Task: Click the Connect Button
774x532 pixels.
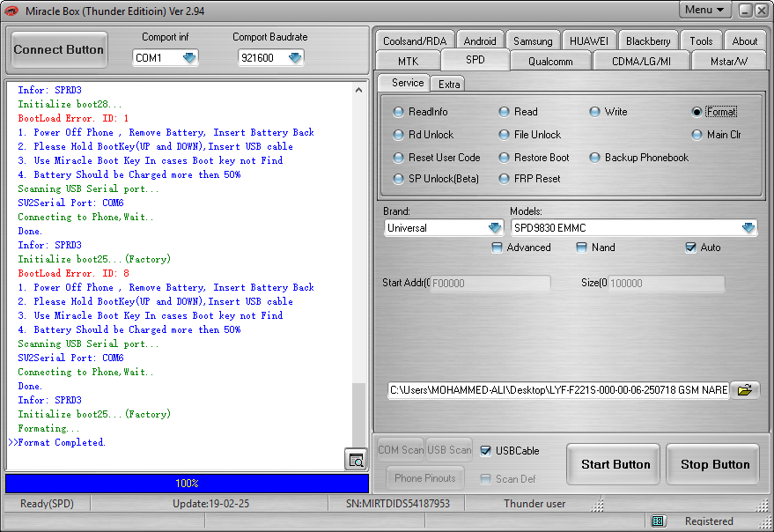Action: coord(58,49)
